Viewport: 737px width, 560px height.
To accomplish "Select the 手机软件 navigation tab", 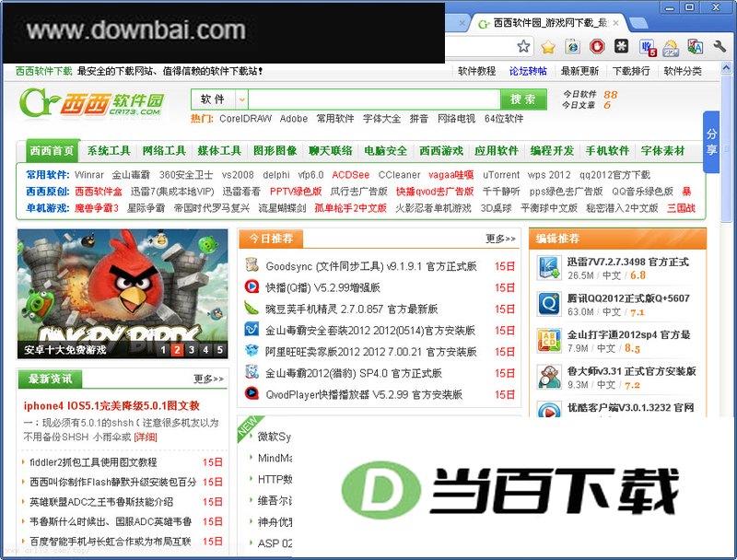I will (x=607, y=151).
